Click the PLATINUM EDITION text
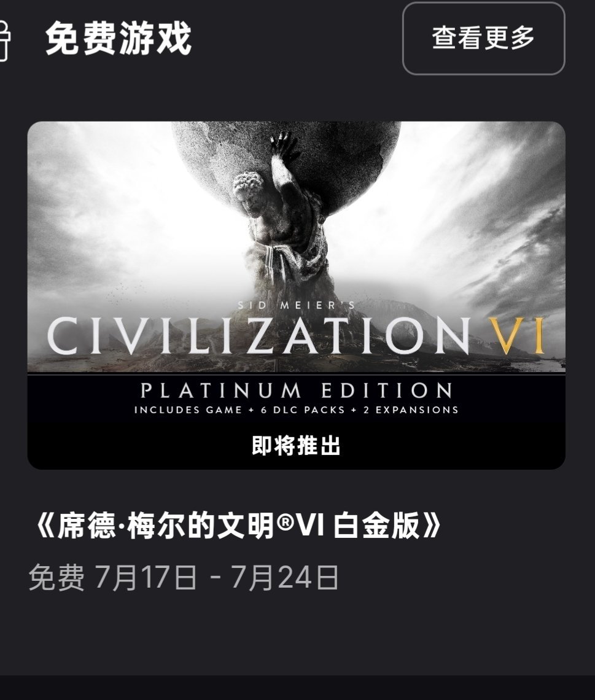The image size is (595, 700). tap(297, 391)
